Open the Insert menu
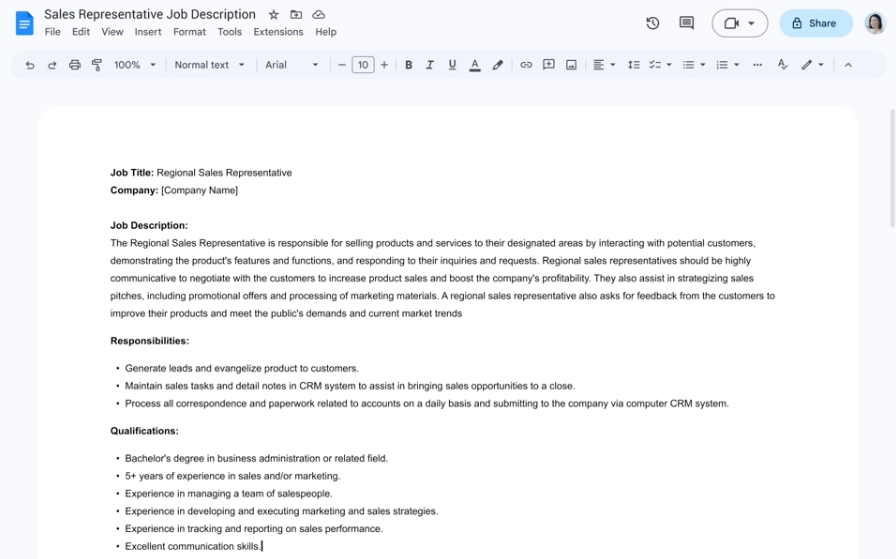Screen dimensions: 896x559 click(x=148, y=32)
